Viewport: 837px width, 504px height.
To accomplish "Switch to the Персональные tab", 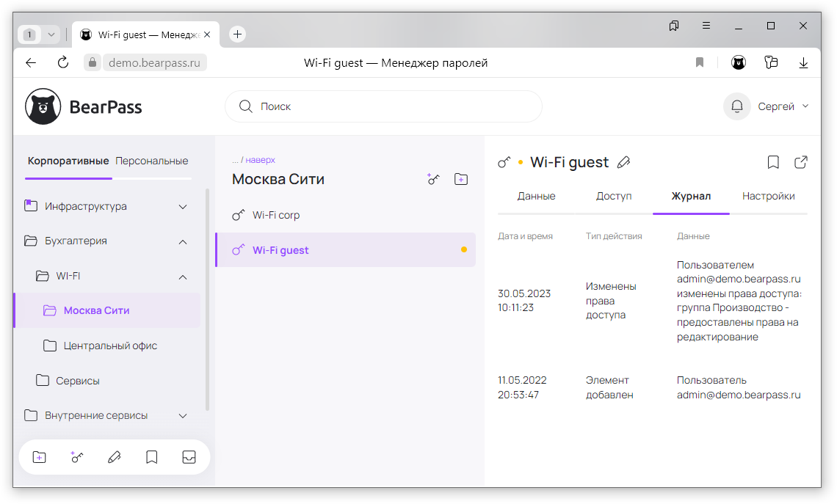I will [152, 161].
